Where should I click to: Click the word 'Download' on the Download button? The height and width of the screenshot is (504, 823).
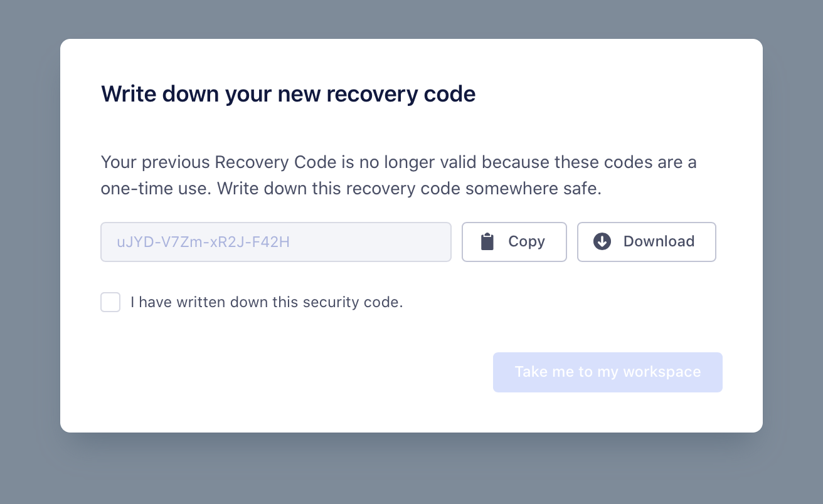[659, 241]
